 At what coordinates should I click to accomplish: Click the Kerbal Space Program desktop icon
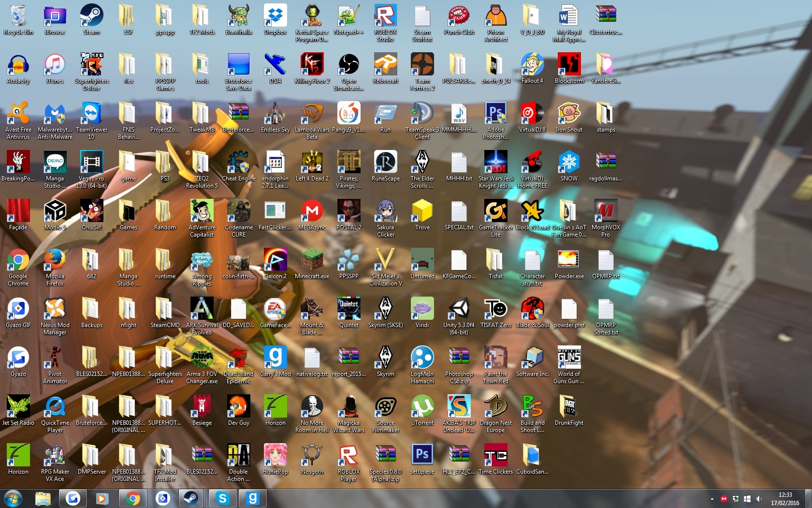click(312, 23)
